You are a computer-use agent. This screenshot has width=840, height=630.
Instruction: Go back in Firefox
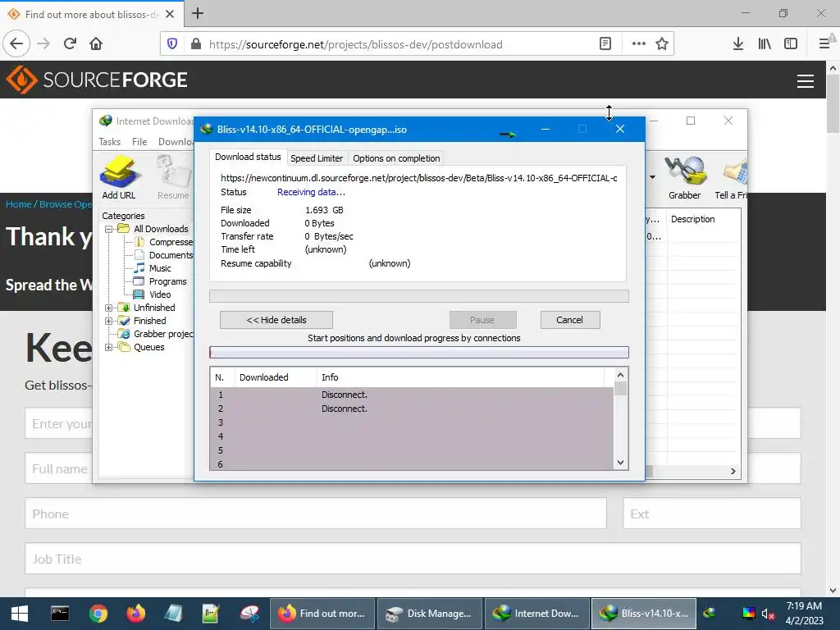point(16,44)
